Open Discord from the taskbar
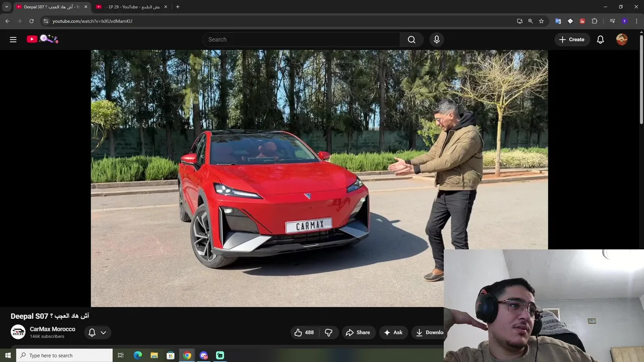This screenshot has height=362, width=644. [x=204, y=355]
